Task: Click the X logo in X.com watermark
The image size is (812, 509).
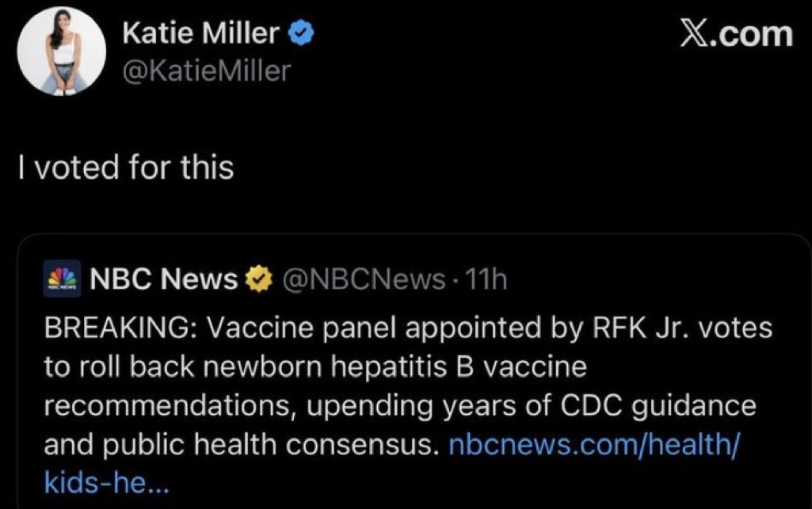Action: click(x=695, y=35)
